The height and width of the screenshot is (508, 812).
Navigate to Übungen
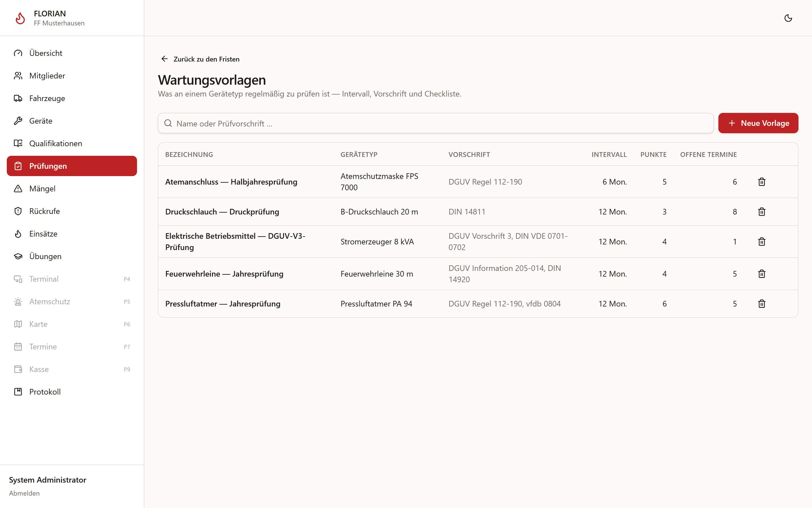coord(72,256)
